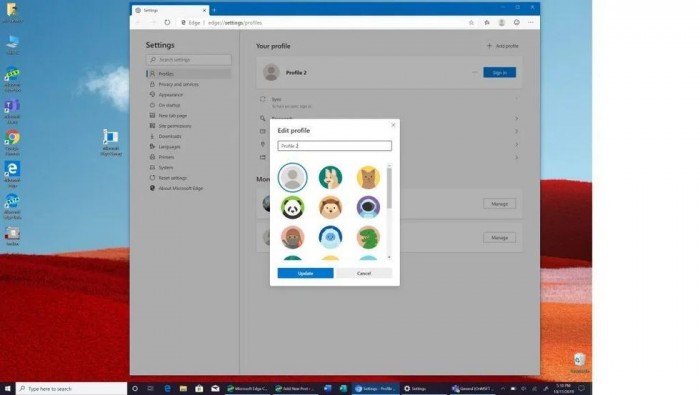Image resolution: width=700 pixels, height=395 pixels.
Task: Click the Type here to search box
Action: (x=71, y=389)
